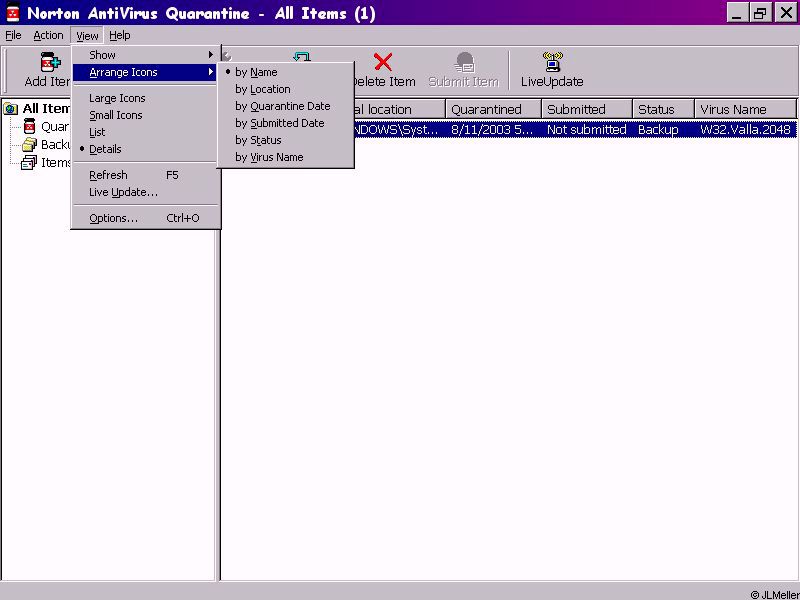Select the submitted Items tree icon

coord(29,163)
